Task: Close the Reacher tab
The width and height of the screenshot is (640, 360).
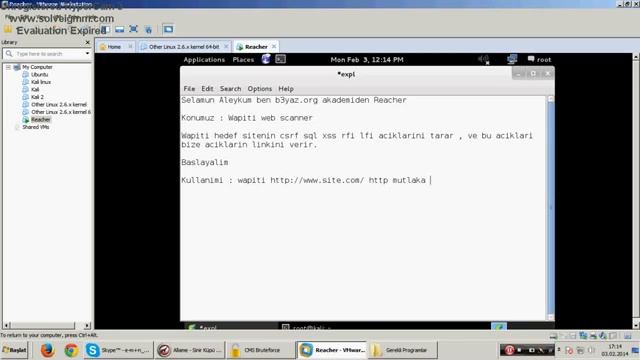Action: coord(274,47)
